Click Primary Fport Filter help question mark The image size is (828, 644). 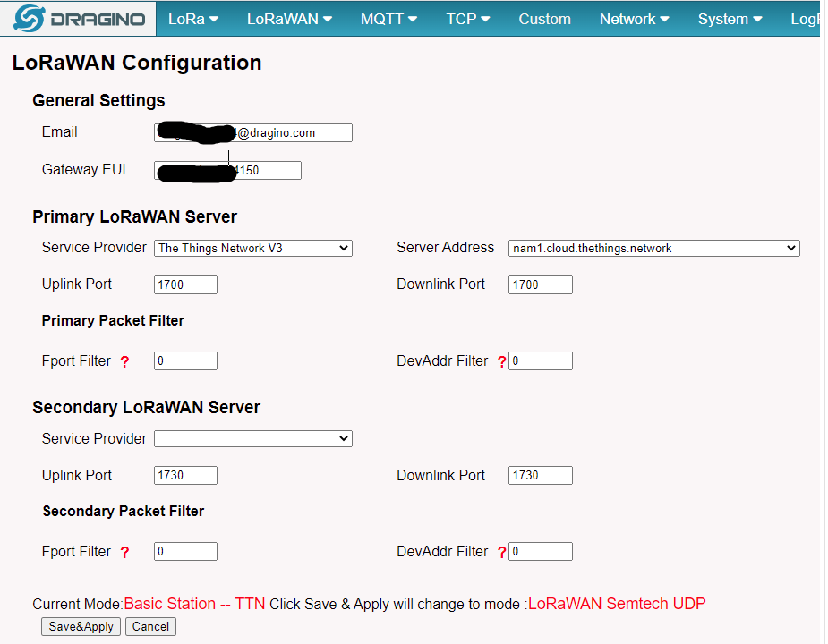[x=124, y=361]
